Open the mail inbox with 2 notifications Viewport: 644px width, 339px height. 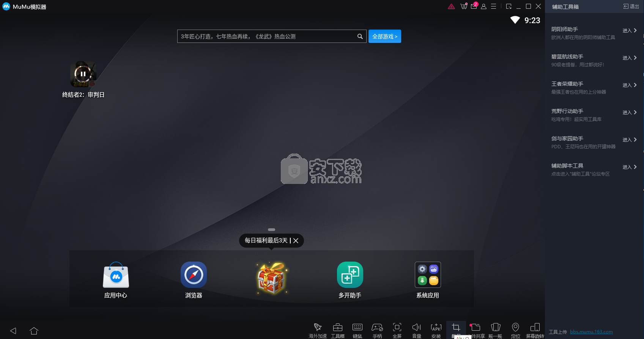tap(474, 6)
